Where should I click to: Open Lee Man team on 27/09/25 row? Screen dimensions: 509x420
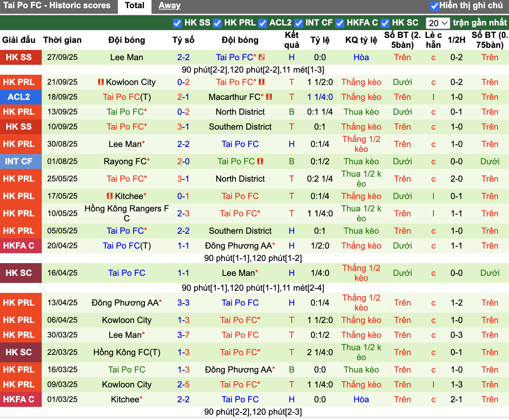(x=127, y=57)
